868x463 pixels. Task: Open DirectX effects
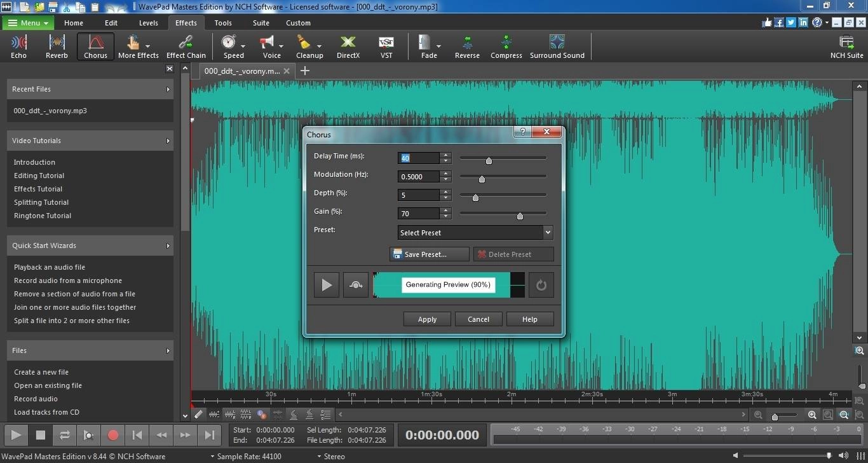348,47
